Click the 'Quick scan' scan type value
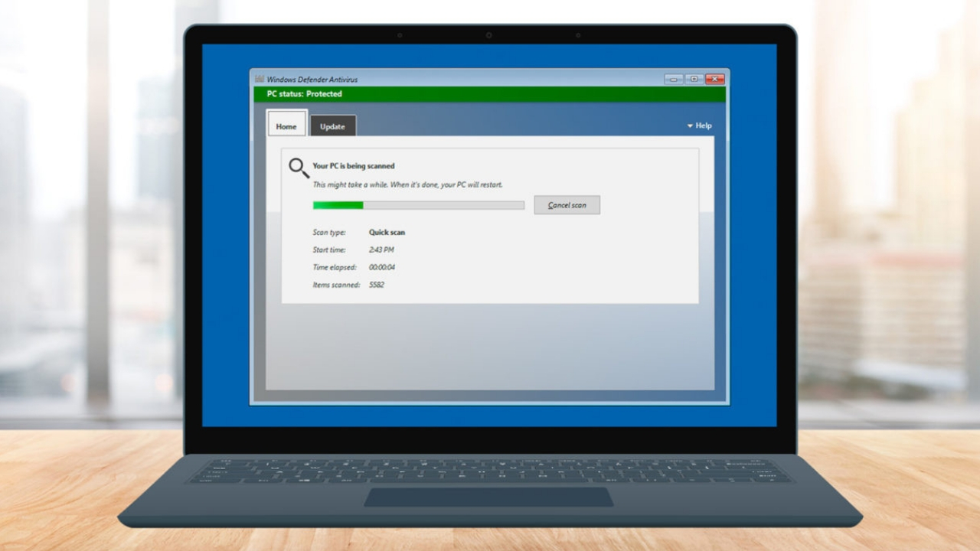The height and width of the screenshot is (551, 980). click(x=387, y=232)
